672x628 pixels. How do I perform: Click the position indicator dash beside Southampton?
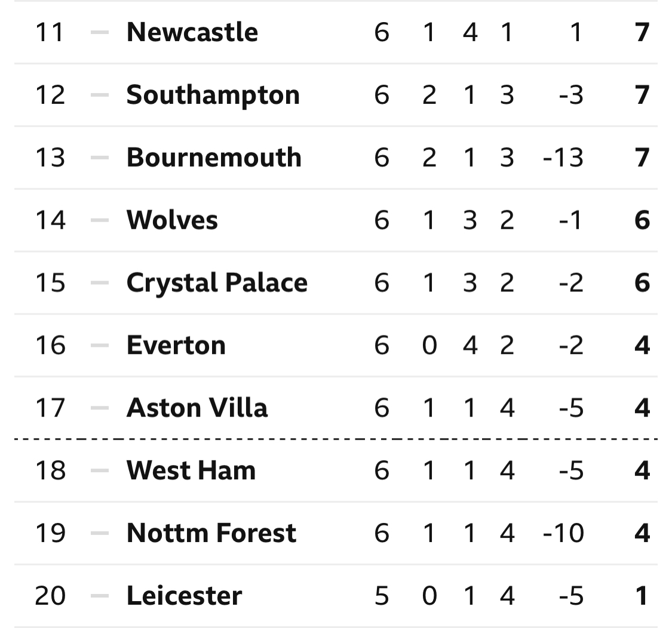pos(100,95)
